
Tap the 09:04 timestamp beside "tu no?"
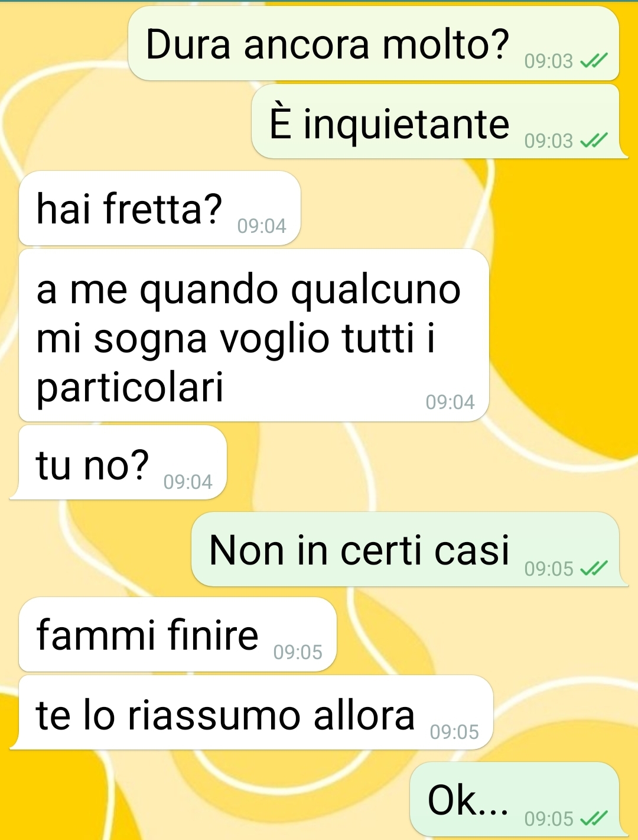pos(188,482)
